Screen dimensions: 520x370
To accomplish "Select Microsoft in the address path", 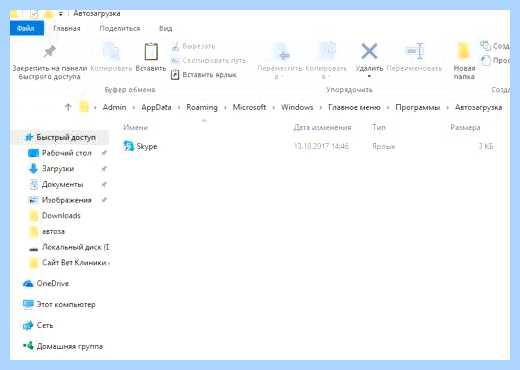I will coord(249,107).
